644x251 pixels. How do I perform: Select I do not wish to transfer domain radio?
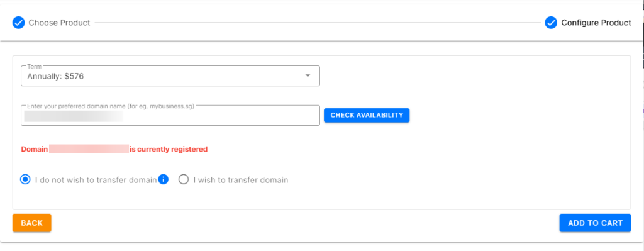point(25,179)
